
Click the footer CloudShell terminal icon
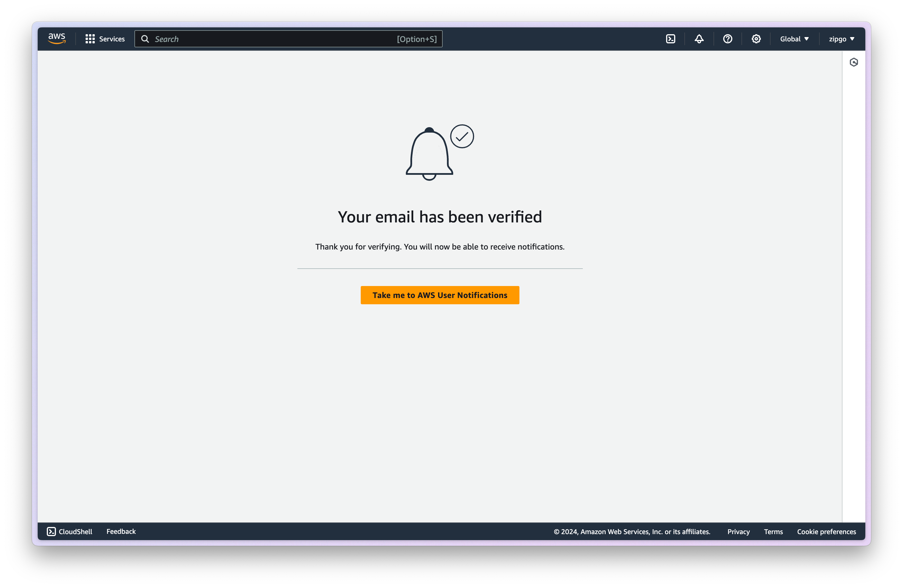coord(51,532)
